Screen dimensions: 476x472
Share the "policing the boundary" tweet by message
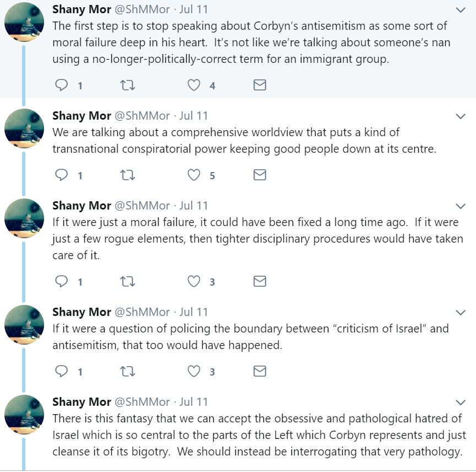[259, 371]
